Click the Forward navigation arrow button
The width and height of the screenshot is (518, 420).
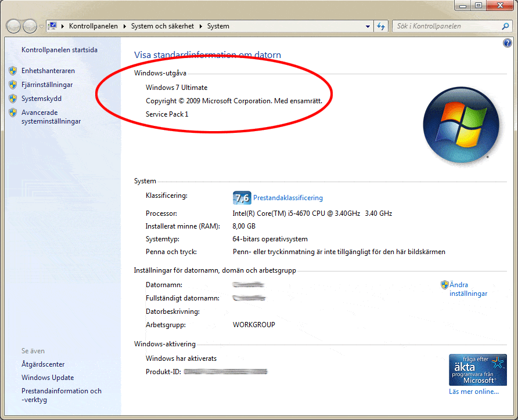click(30, 26)
